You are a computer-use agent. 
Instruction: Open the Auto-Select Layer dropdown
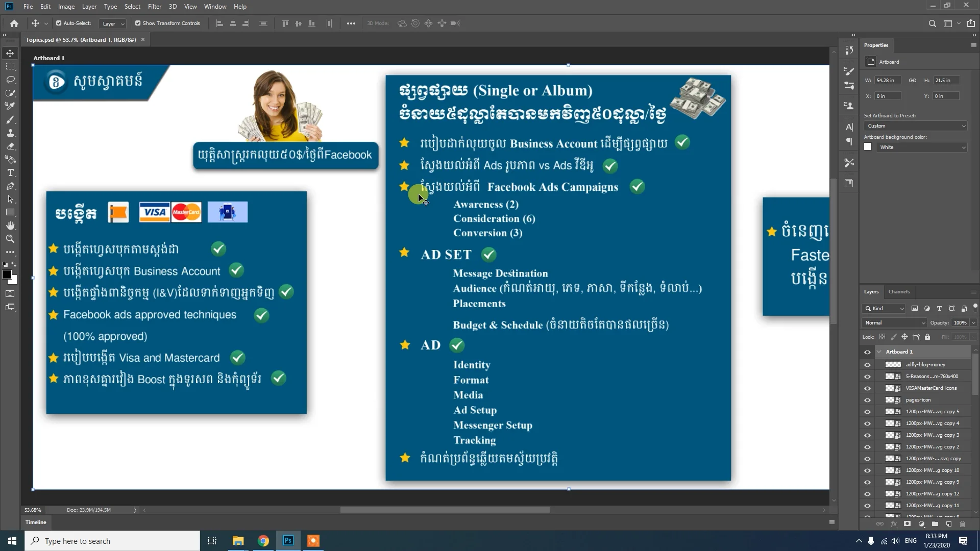113,23
